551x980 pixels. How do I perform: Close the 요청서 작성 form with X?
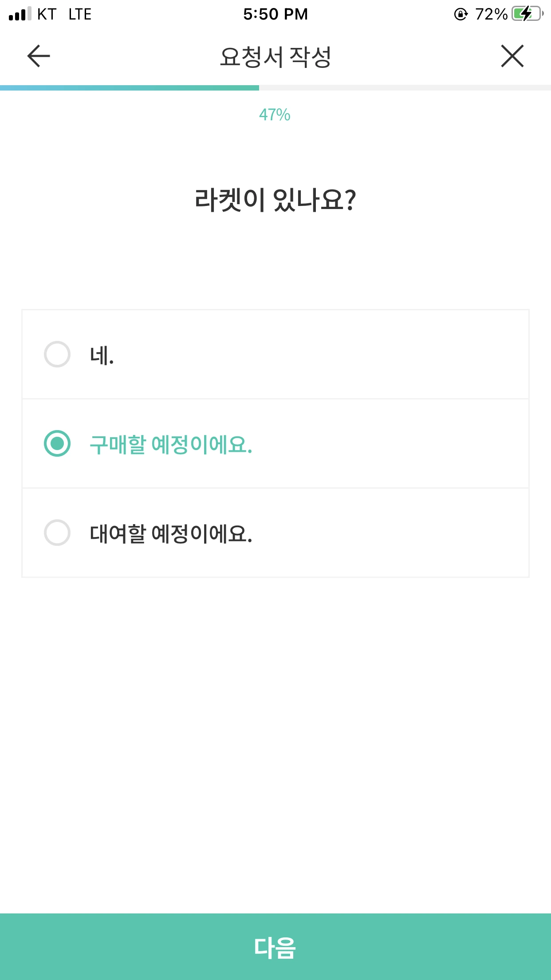512,56
